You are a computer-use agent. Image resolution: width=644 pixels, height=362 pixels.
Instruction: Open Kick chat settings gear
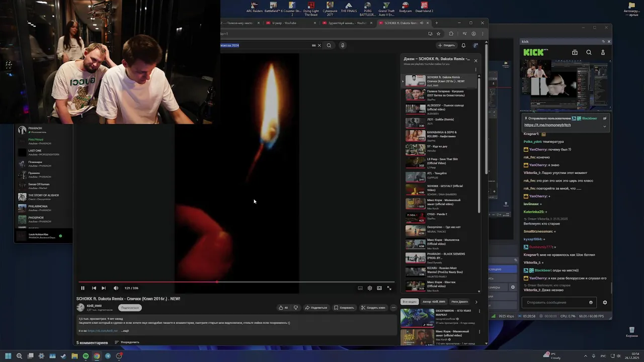[x=605, y=303]
